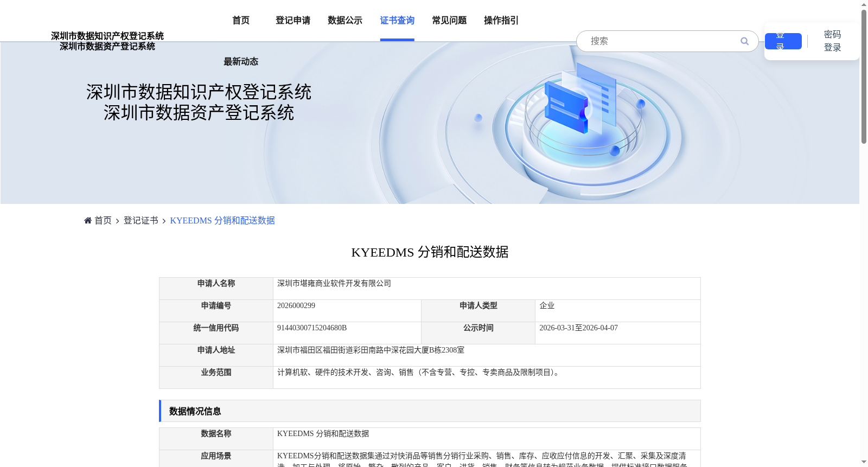Click the 最新动态 link
The image size is (868, 467).
pos(241,61)
